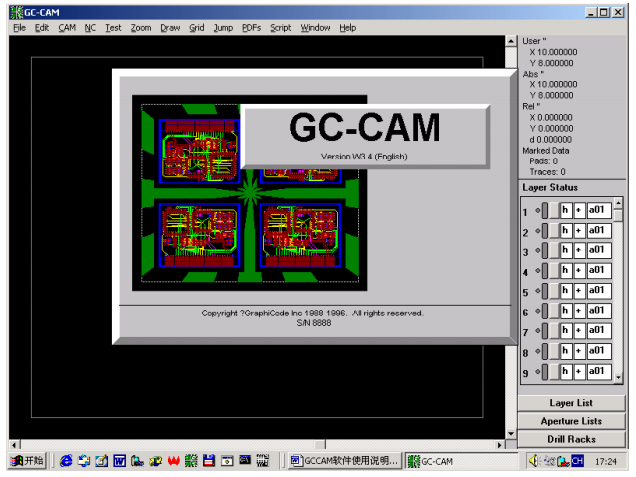Click the plus polarity box for layer 8
Viewport: 636px width, 477px height.
(579, 350)
